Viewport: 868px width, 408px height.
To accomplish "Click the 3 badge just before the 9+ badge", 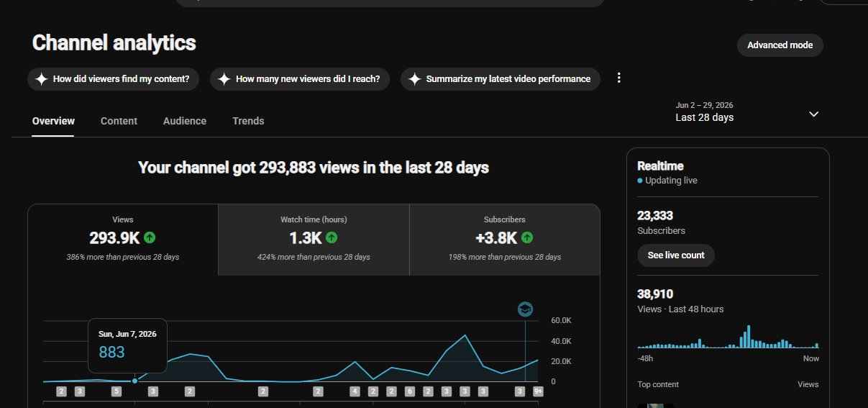I will tap(520, 391).
